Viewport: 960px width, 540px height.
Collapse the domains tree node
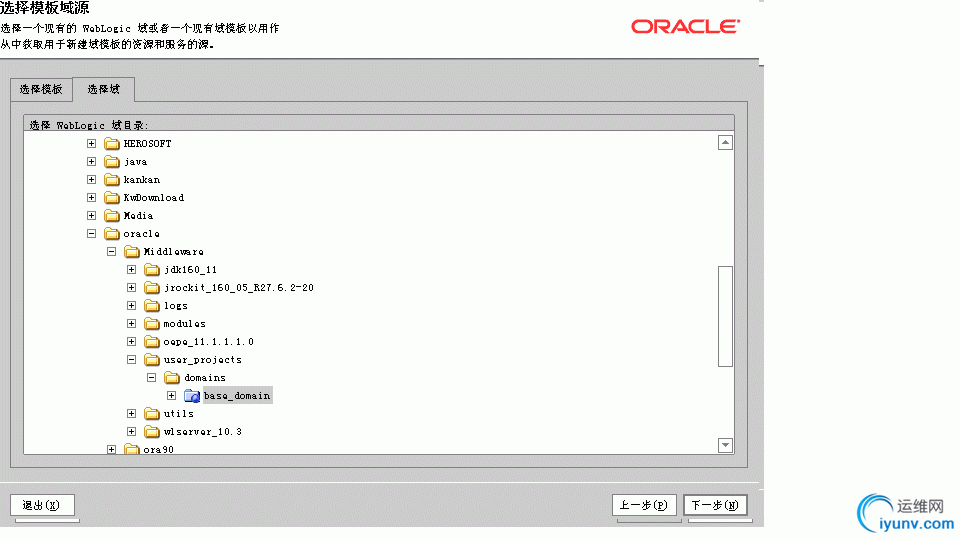(x=152, y=378)
